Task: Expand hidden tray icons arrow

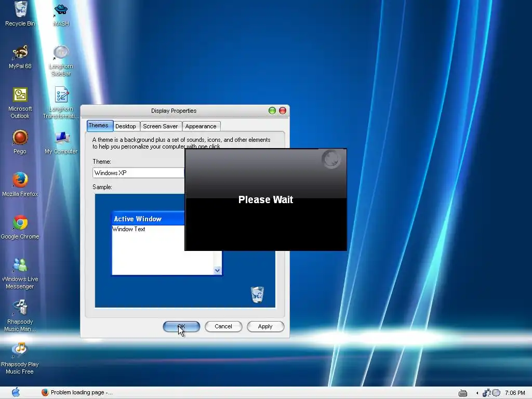Action: click(x=477, y=393)
